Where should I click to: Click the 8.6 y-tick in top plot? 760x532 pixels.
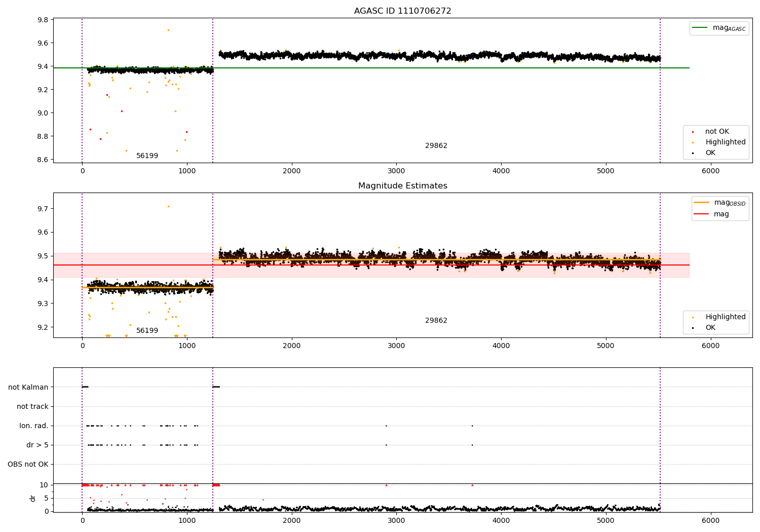pos(43,160)
